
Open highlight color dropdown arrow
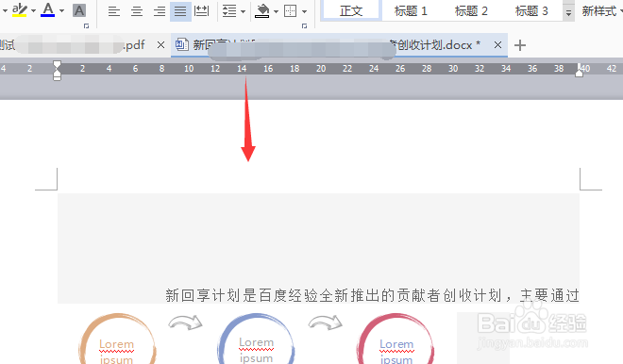pos(33,10)
